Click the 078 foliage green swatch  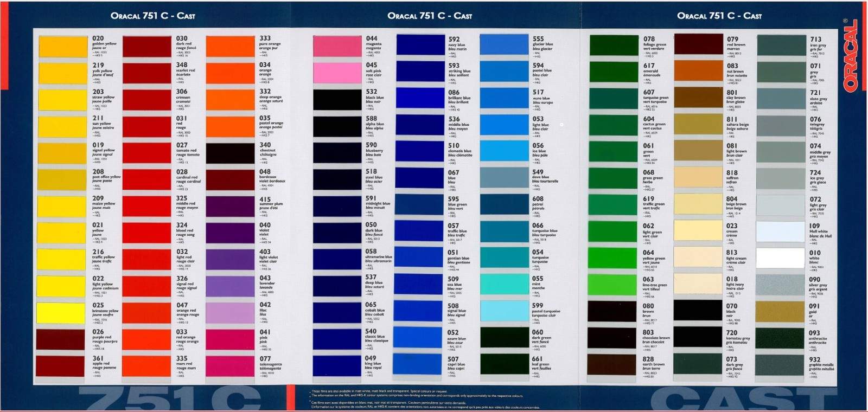(x=614, y=46)
